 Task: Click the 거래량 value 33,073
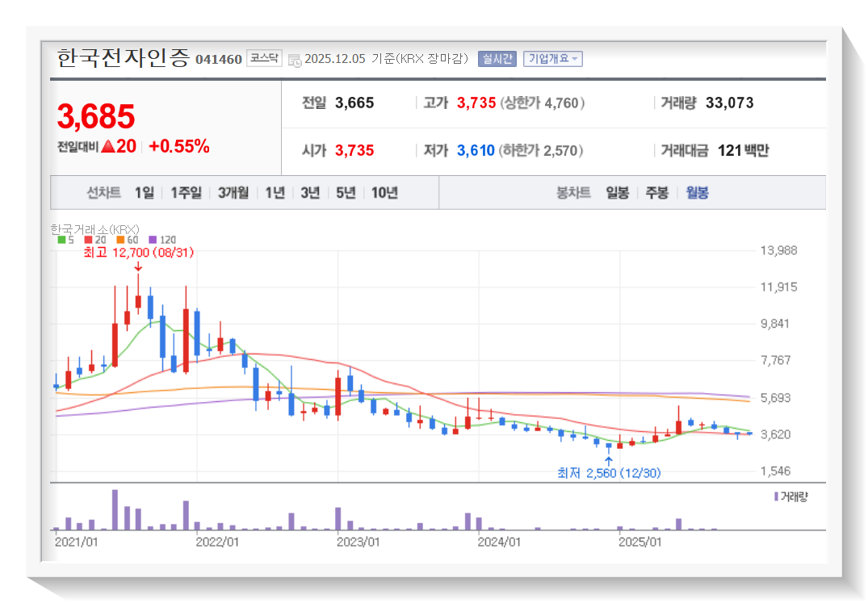coord(730,103)
